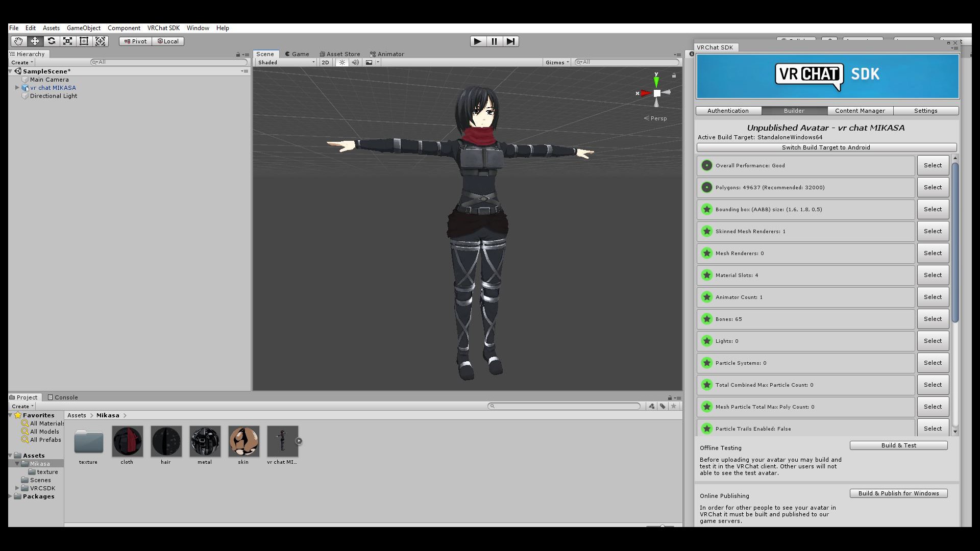Open the Gizmos dropdown
Viewport: 980px width, 551px height.
(557, 62)
